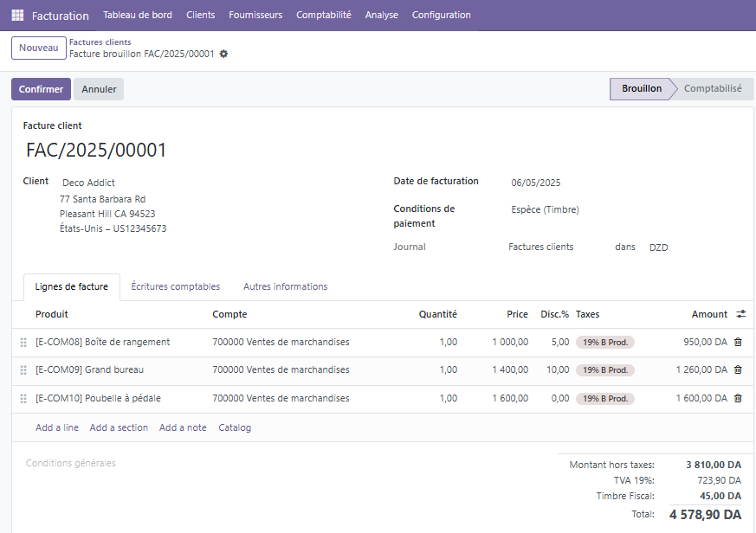Add a line to the invoice
The image size is (756, 533).
(x=57, y=427)
